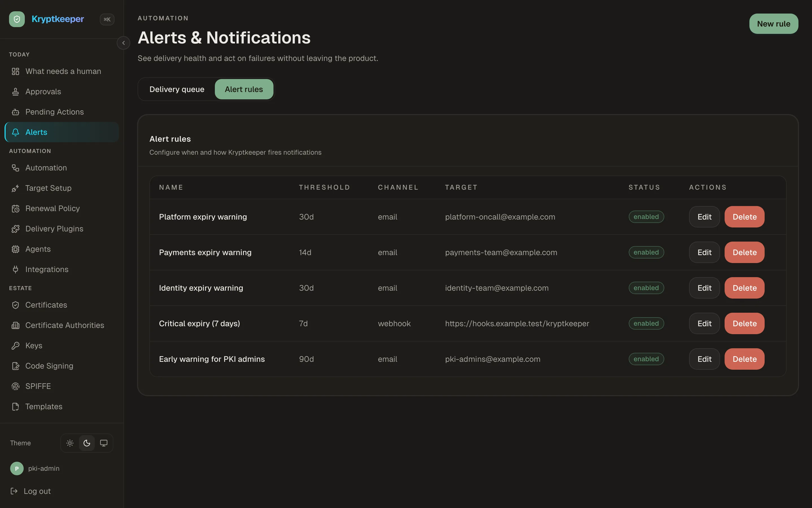Edit the Platform expiry warning rule
Viewport: 812px width, 508px height.
[704, 217]
